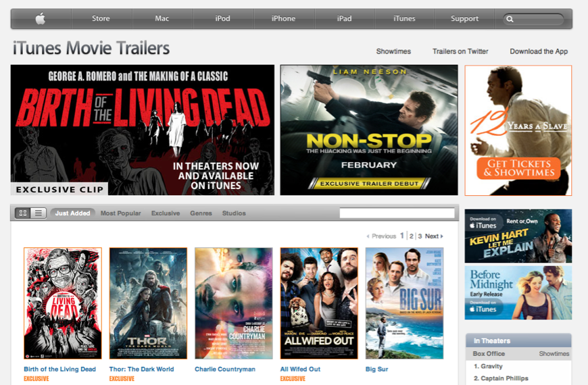Image resolution: width=588 pixels, height=385 pixels.
Task: Click the Apple logo in navigation bar
Action: pyautogui.click(x=41, y=18)
